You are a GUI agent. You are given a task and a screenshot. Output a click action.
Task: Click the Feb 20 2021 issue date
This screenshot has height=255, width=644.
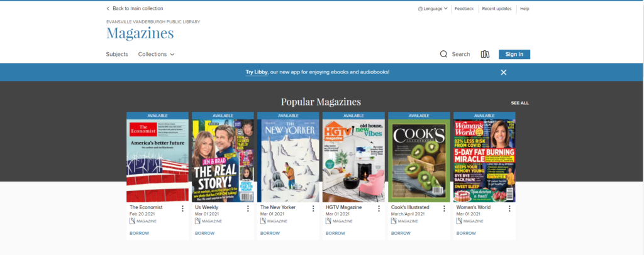coord(142,214)
